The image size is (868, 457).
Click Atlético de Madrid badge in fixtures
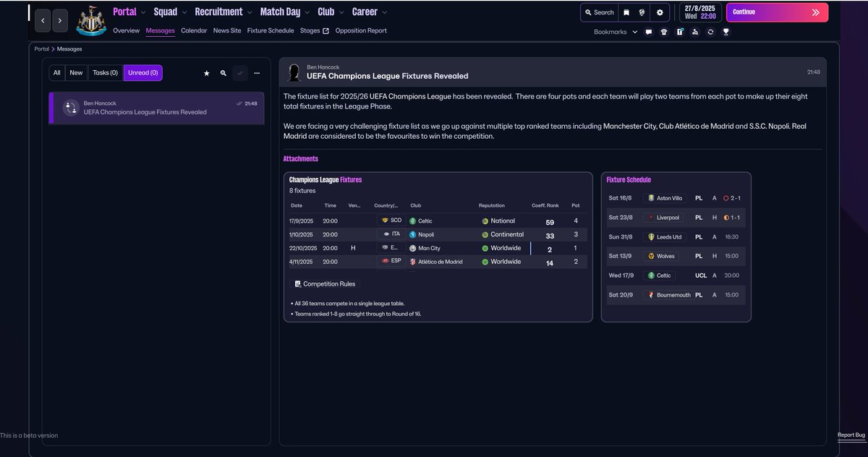point(413,262)
